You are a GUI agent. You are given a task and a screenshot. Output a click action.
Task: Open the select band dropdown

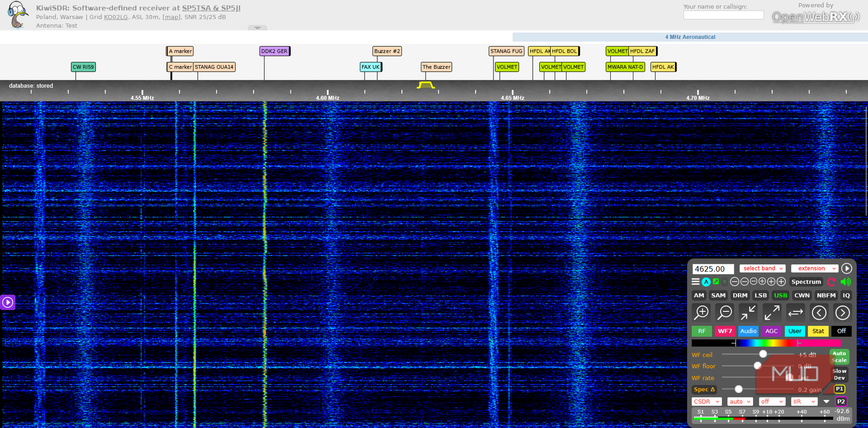(x=762, y=268)
